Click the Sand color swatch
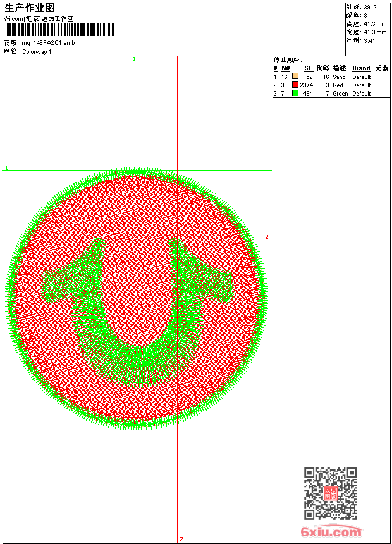 tap(295, 77)
